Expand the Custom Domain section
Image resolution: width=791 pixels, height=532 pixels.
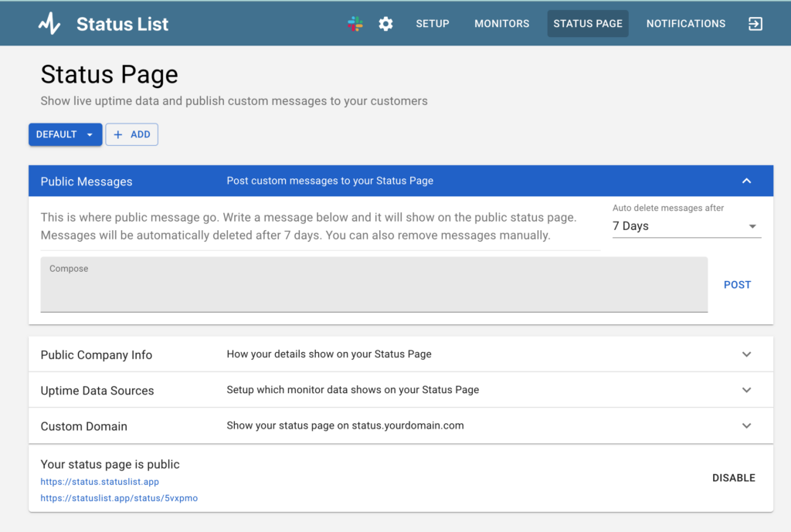point(401,426)
